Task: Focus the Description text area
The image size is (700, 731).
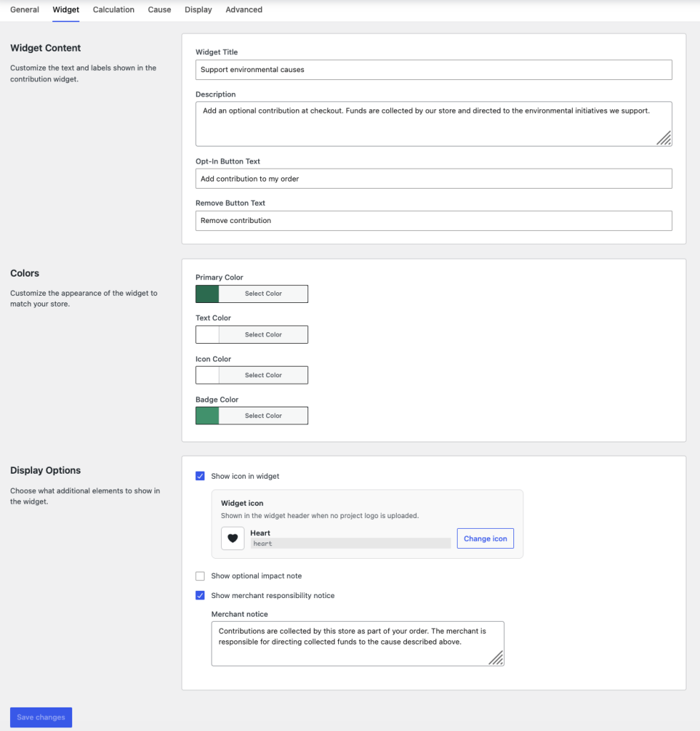Action: click(434, 124)
